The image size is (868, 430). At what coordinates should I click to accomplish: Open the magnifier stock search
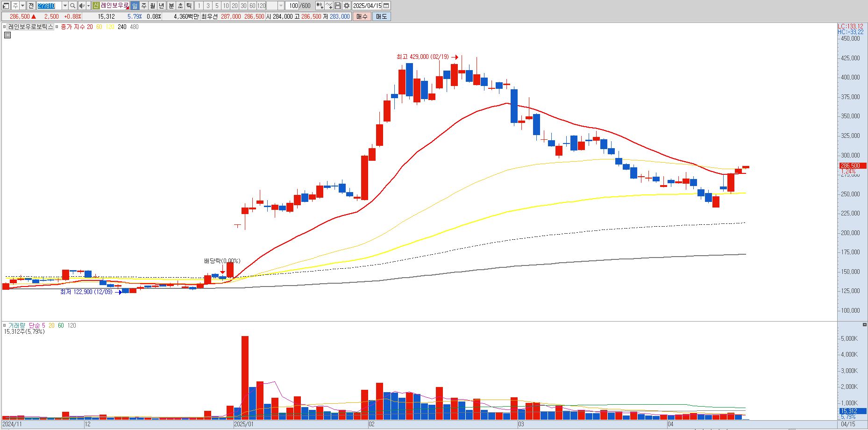[x=73, y=6]
